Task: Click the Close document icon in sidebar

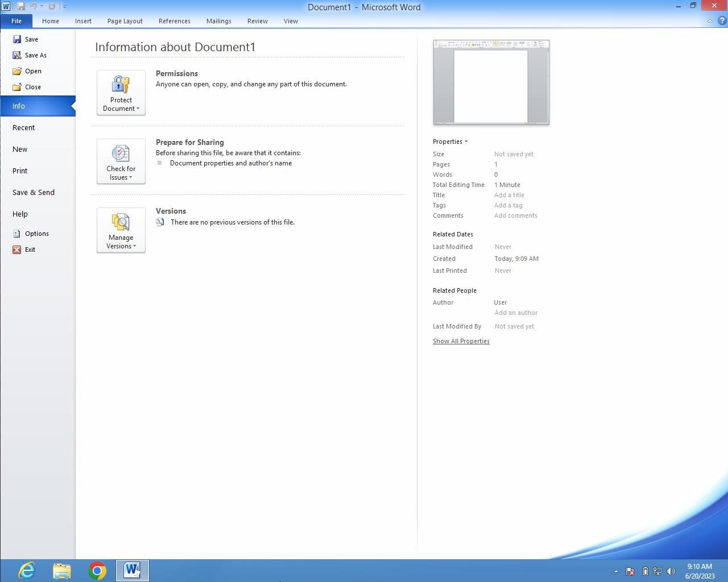Action: click(x=17, y=87)
